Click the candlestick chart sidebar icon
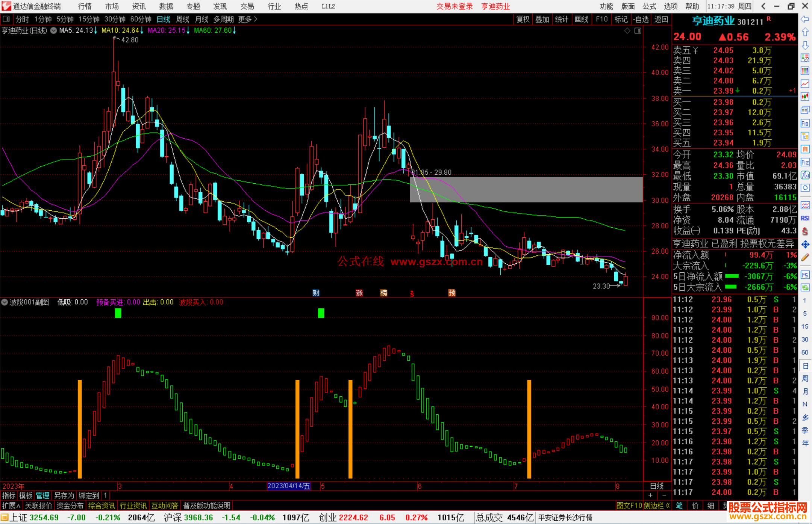This screenshot has width=812, height=524. [x=805, y=97]
